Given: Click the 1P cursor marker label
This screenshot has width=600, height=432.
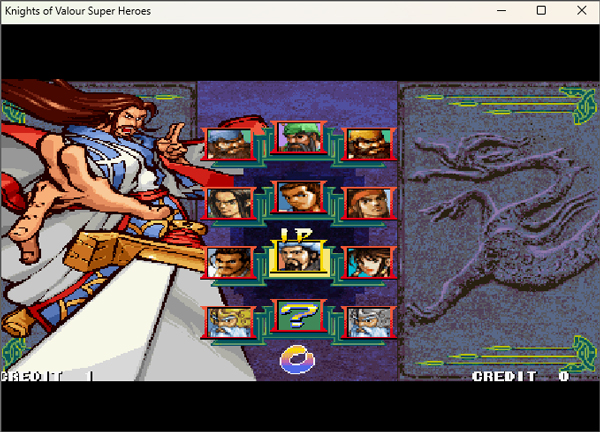Looking at the screenshot, I should (297, 234).
